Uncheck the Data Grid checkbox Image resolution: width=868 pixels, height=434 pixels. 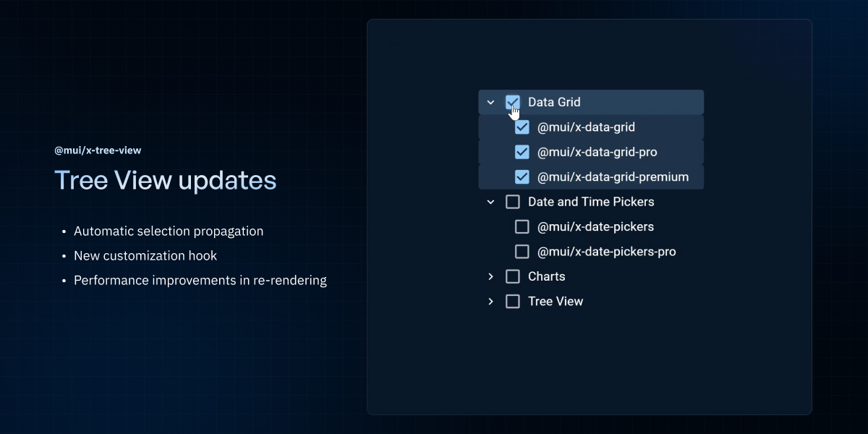(x=512, y=102)
